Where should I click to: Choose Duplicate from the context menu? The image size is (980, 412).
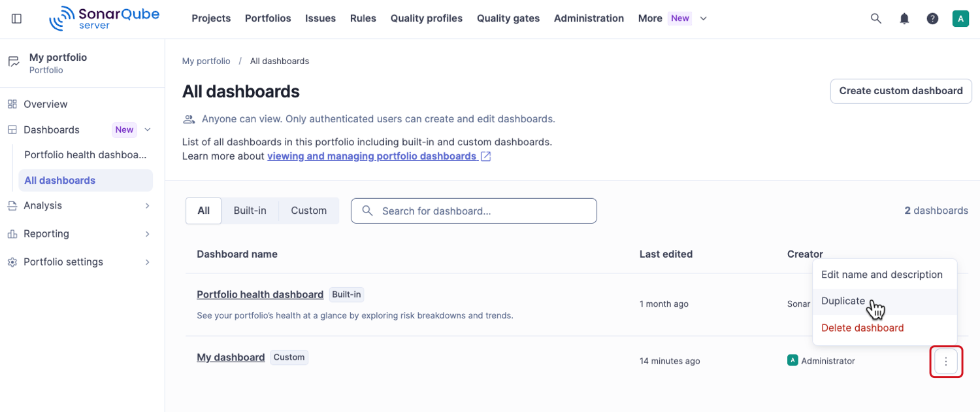(885, 301)
